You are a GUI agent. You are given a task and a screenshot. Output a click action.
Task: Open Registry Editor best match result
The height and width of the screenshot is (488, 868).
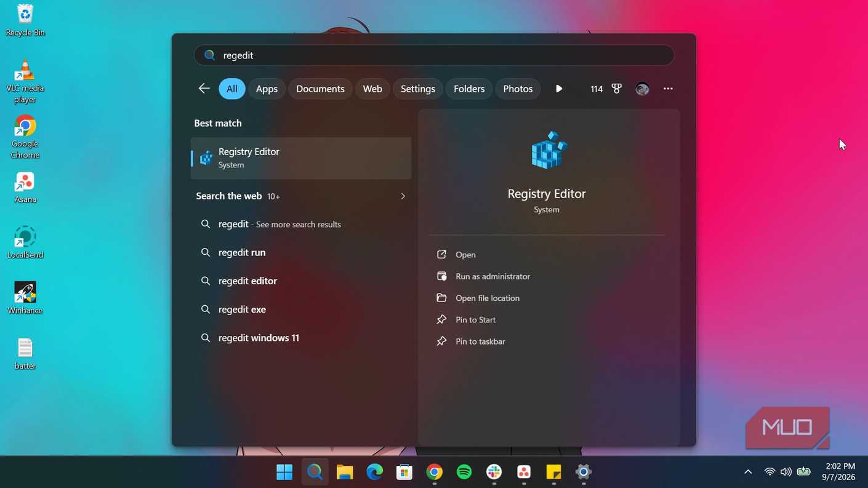(x=301, y=158)
